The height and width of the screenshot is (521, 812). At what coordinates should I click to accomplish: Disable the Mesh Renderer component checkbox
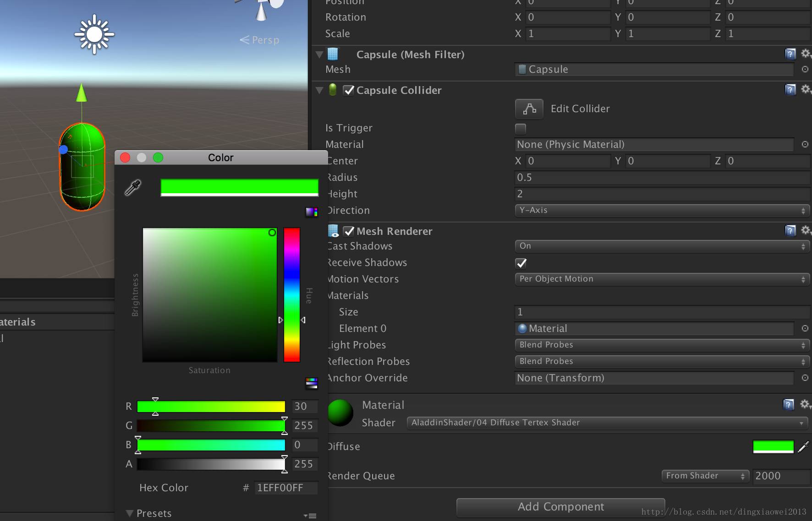[x=349, y=231]
